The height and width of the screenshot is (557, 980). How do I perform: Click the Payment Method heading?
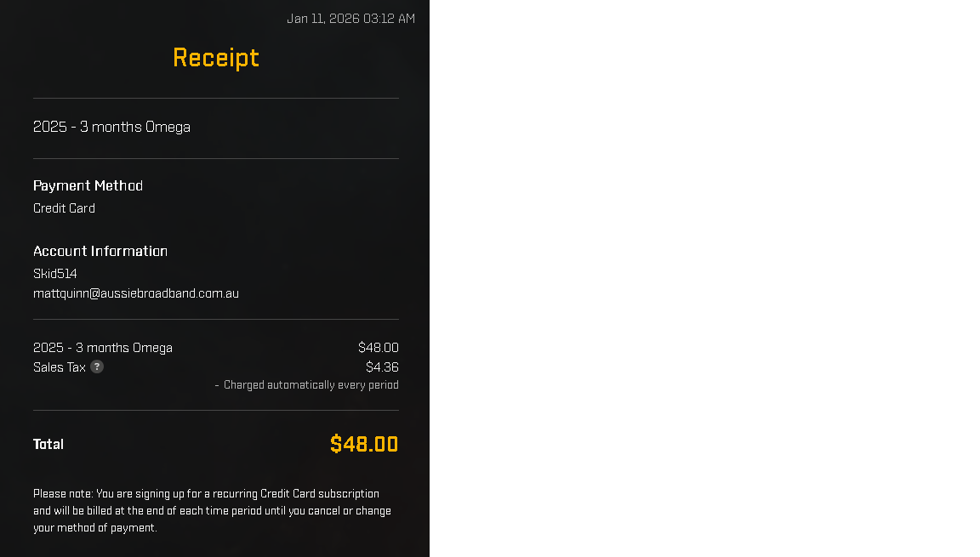pyautogui.click(x=88, y=185)
